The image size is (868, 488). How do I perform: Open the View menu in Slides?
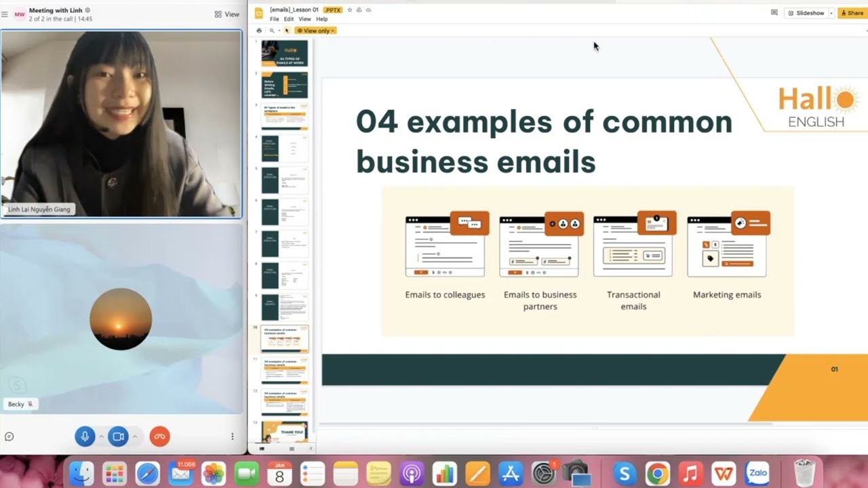coord(305,20)
